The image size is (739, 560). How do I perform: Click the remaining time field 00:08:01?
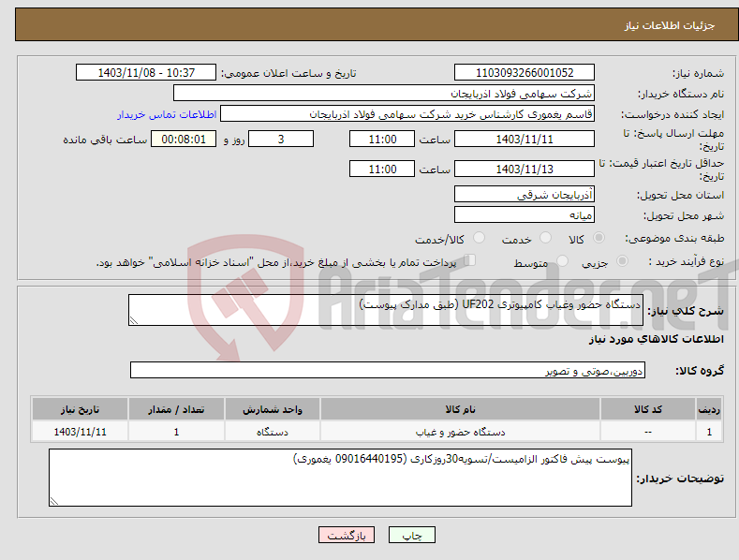(x=184, y=139)
